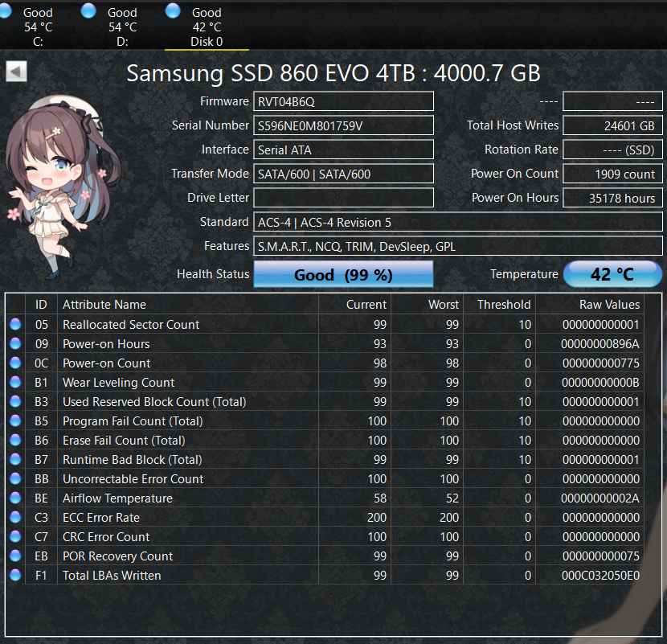
Task: Click status icon for CRC Error Count
Action: click(x=15, y=536)
